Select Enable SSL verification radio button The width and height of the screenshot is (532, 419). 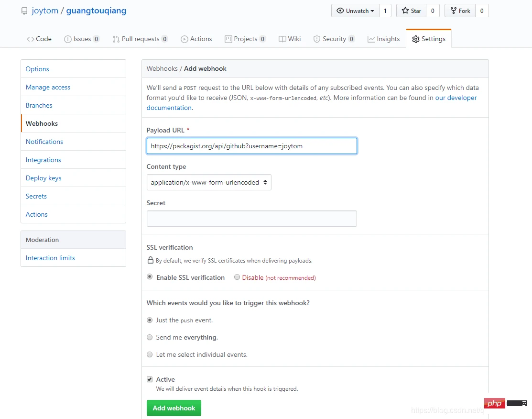pyautogui.click(x=150, y=277)
